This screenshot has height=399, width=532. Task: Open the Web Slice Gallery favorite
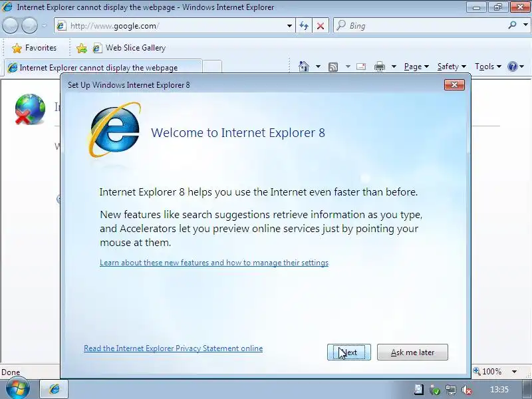click(x=130, y=48)
